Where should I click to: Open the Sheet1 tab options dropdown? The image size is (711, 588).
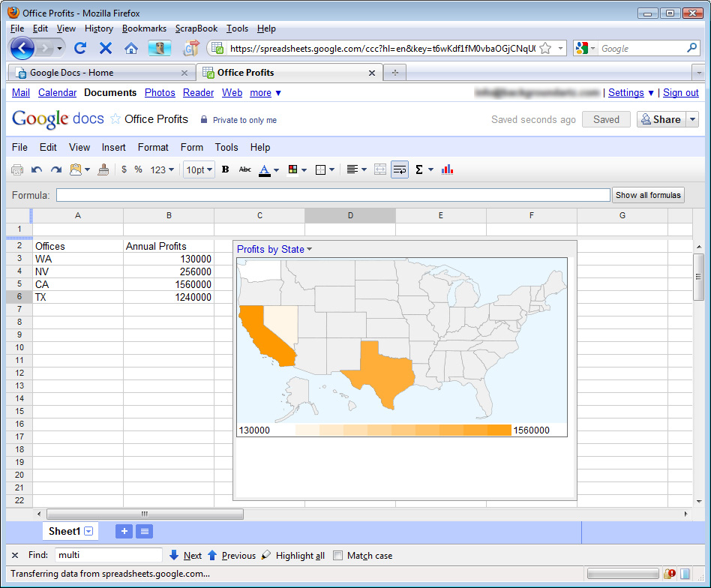coord(88,531)
